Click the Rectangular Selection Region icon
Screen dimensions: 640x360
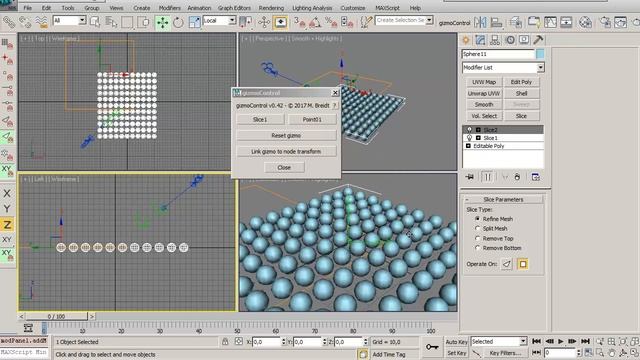click(x=127, y=22)
